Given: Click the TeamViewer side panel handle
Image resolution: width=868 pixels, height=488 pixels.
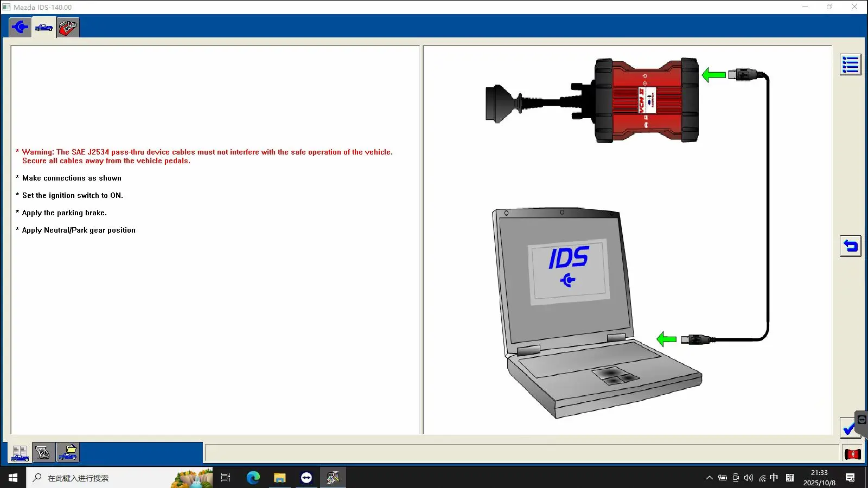Looking at the screenshot, I should pyautogui.click(x=862, y=420).
